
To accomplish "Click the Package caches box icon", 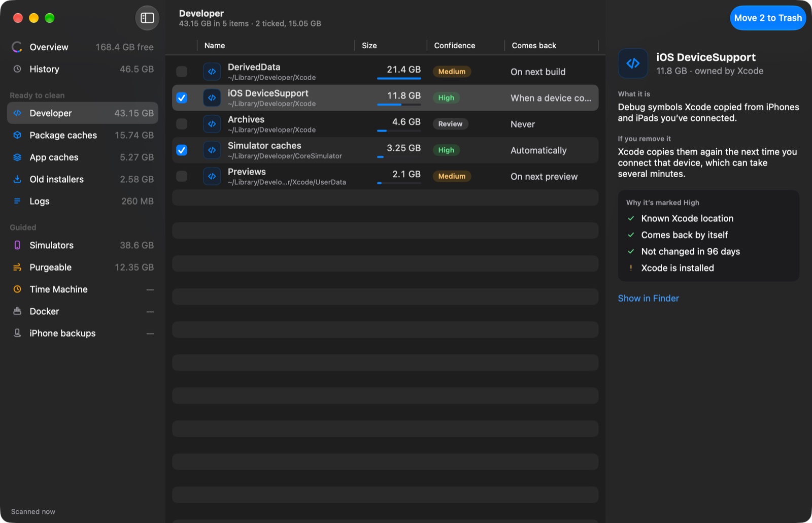I will click(x=17, y=135).
